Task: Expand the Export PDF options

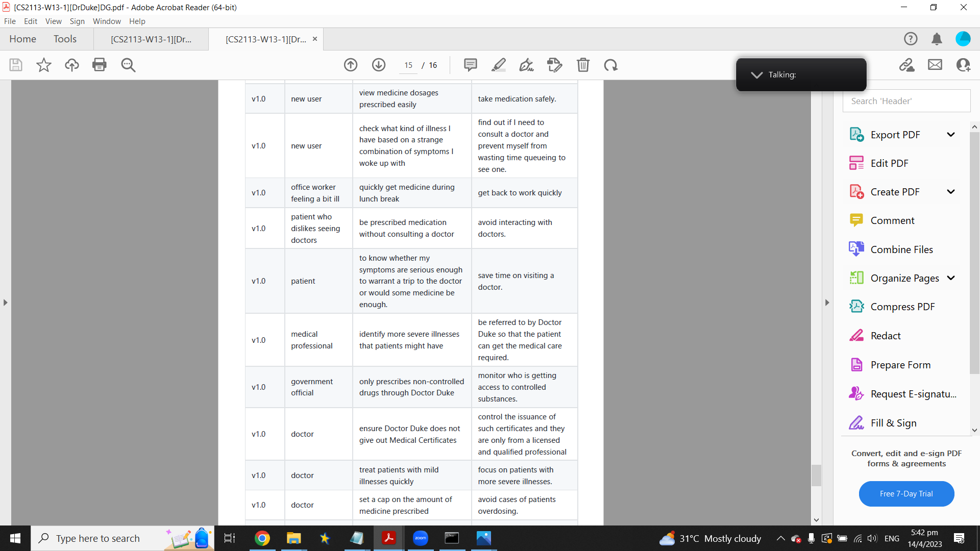Action: click(x=951, y=135)
